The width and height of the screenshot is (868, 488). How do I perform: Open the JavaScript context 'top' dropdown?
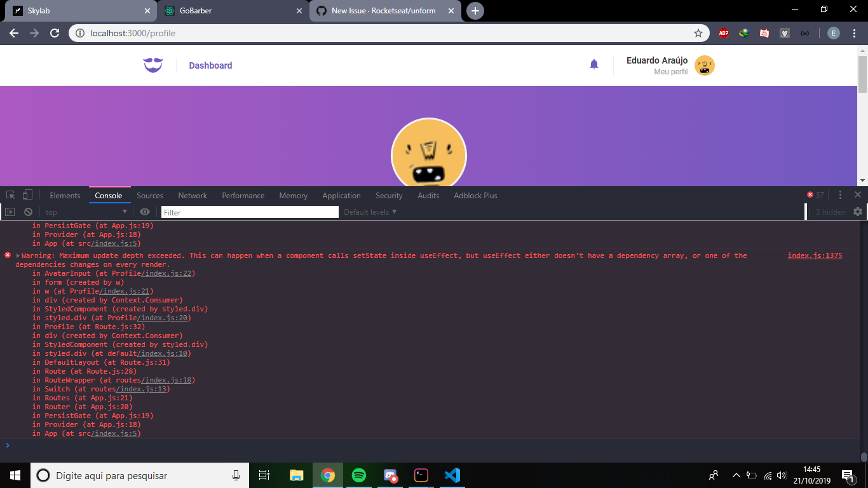click(86, 212)
